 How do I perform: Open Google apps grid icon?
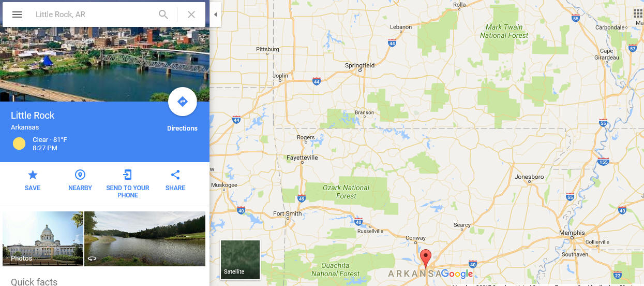[638, 13]
